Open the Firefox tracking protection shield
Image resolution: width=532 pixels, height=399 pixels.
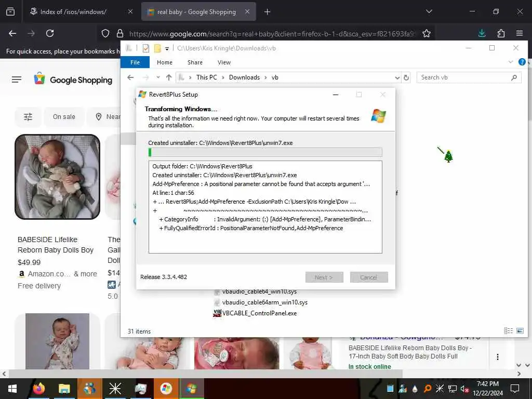[105, 33]
